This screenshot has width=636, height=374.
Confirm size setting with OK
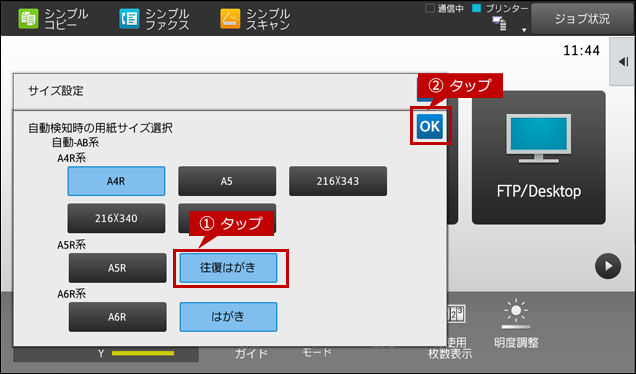[430, 126]
